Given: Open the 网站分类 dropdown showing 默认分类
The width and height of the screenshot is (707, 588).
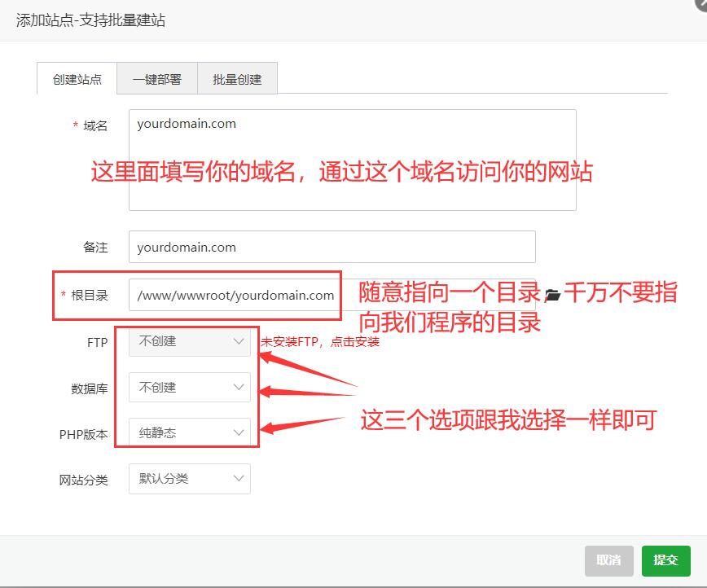Looking at the screenshot, I should [189, 479].
